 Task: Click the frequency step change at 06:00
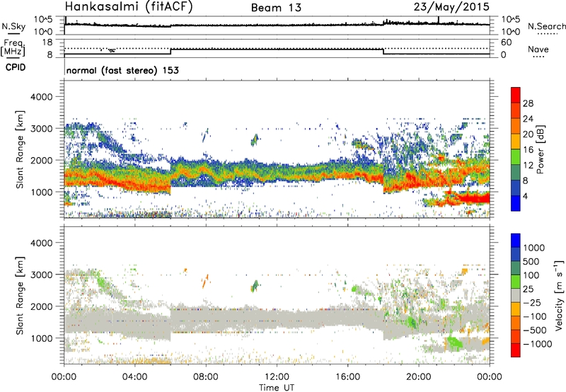coord(171,52)
